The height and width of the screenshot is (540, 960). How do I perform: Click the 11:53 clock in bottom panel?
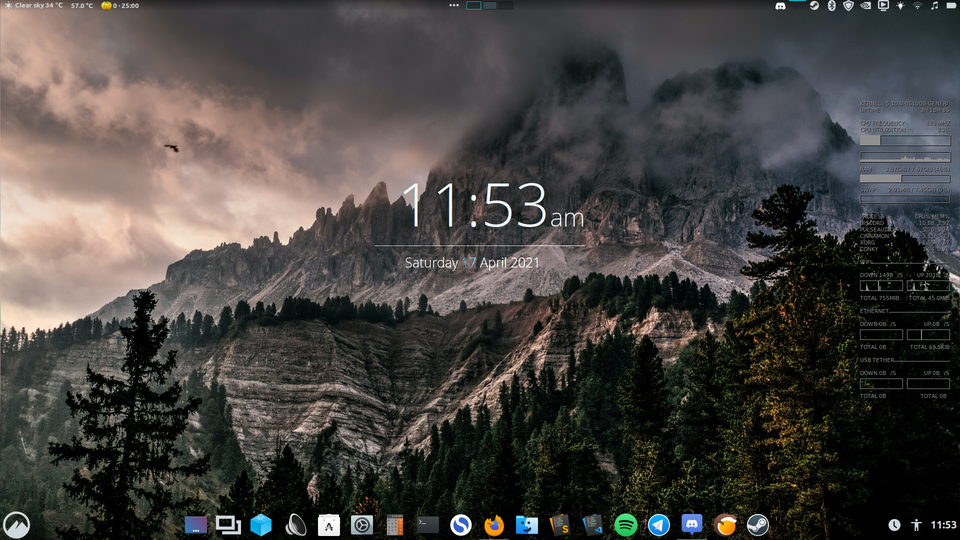[943, 525]
